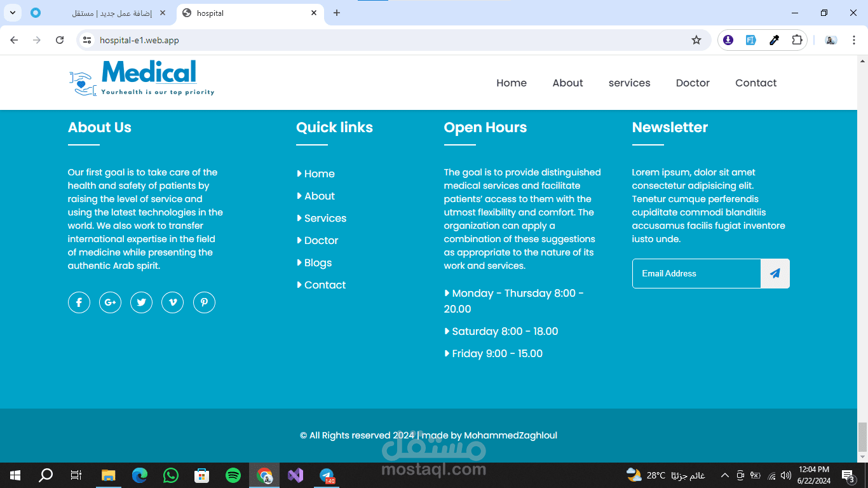Click the Saturday 8:00 - 18.00 entry
868x488 pixels.
[501, 331]
